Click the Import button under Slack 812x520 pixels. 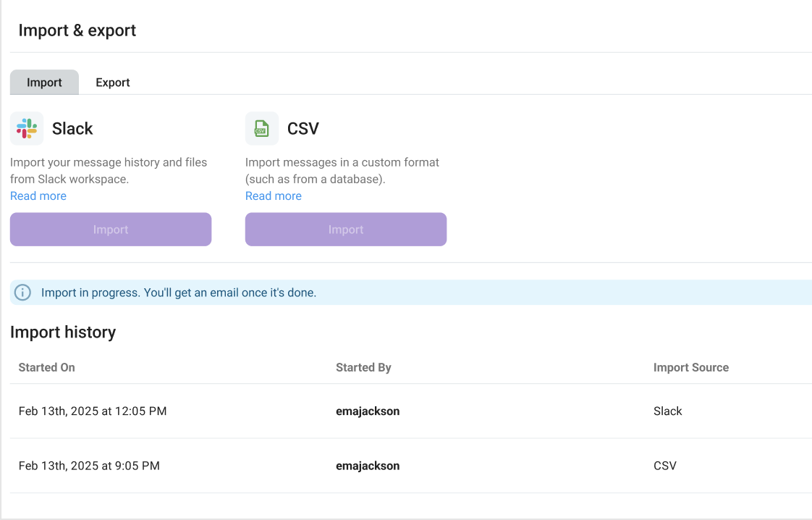(111, 229)
